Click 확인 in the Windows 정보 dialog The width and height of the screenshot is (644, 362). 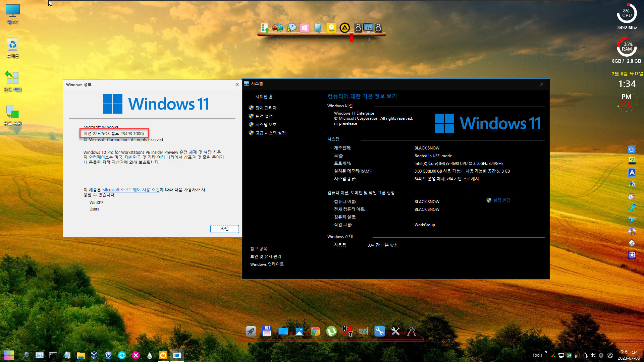point(224,229)
